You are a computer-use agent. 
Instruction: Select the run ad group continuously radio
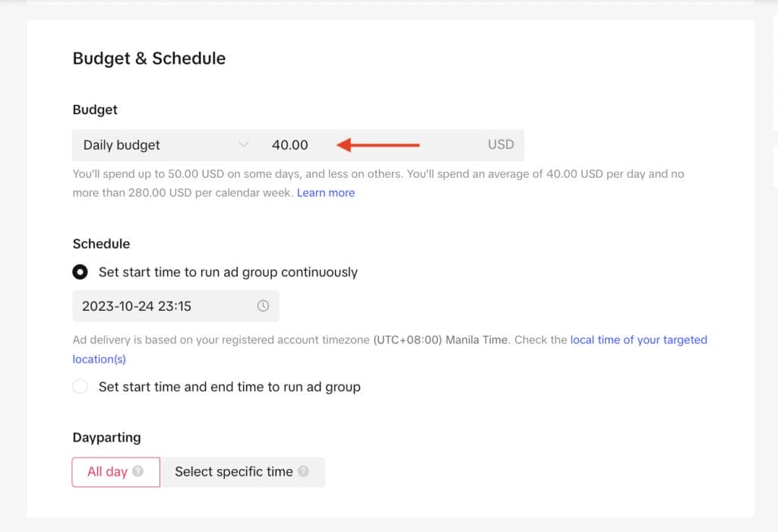coord(81,271)
